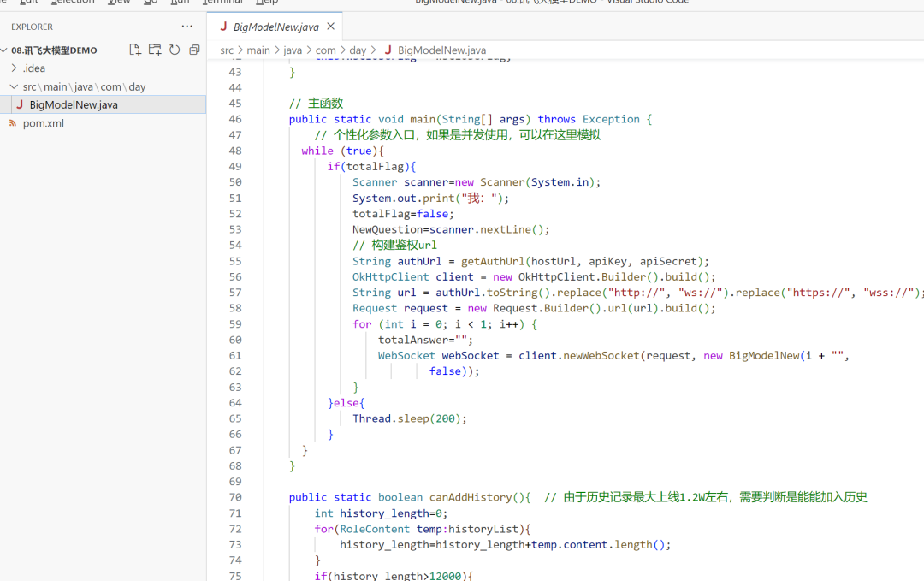The width and height of the screenshot is (924, 581).
Task: Click the pom.xml file icon
Action: point(12,123)
